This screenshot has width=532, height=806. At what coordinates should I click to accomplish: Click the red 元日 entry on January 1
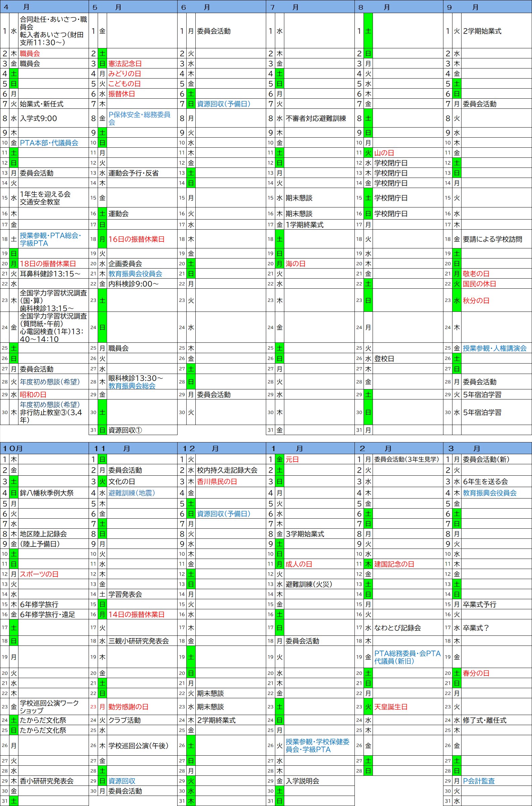[x=292, y=459]
